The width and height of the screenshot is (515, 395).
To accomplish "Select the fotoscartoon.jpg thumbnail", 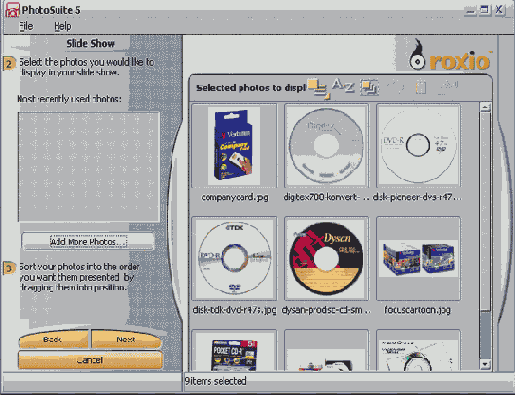I will (418, 258).
